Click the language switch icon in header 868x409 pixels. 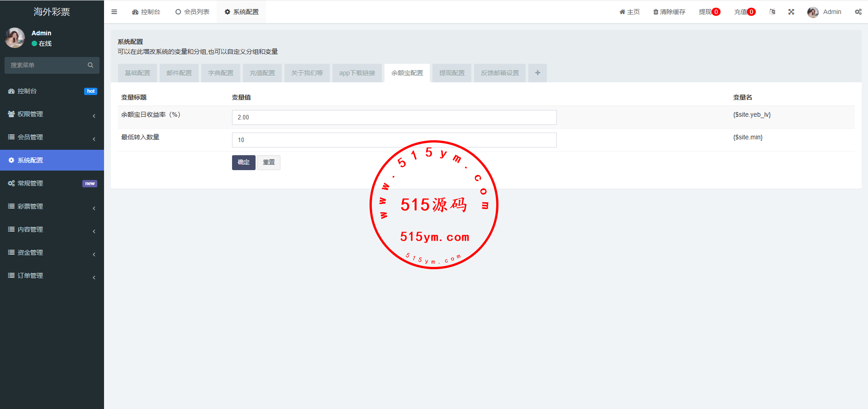tap(772, 12)
